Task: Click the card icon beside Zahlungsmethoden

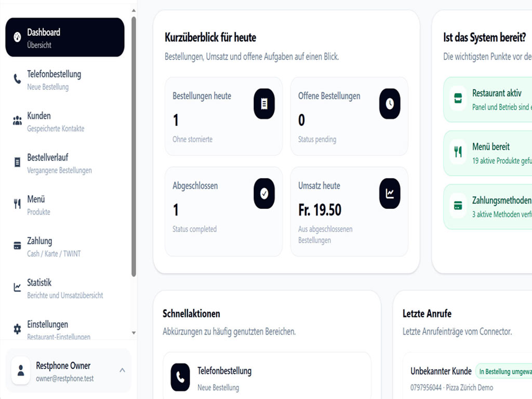Action: pos(458,205)
